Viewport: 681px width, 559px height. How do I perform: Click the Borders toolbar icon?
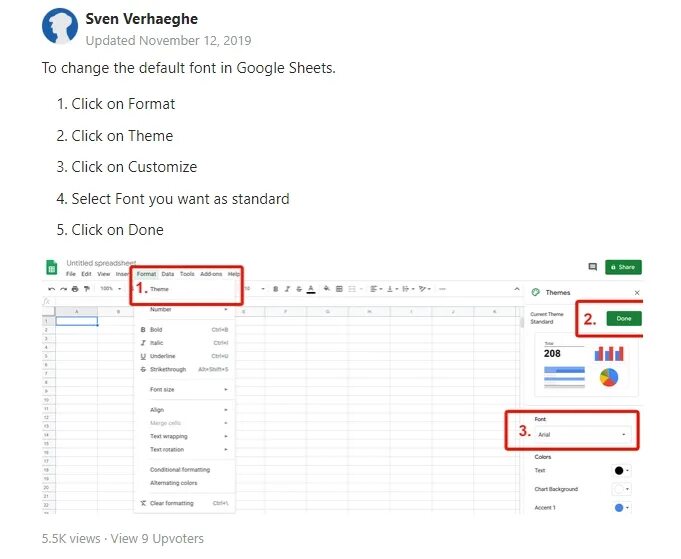(339, 289)
